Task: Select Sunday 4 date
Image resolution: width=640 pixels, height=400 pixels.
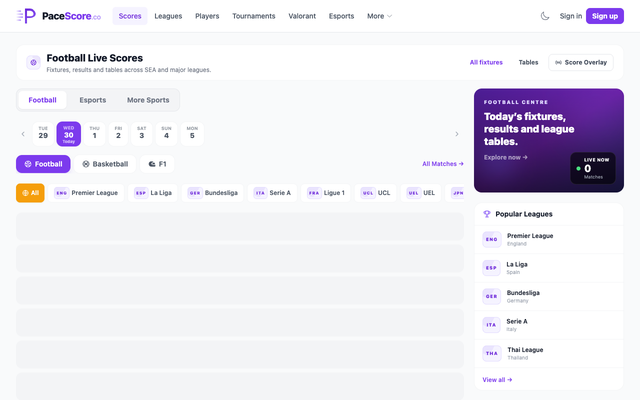Action: click(167, 133)
